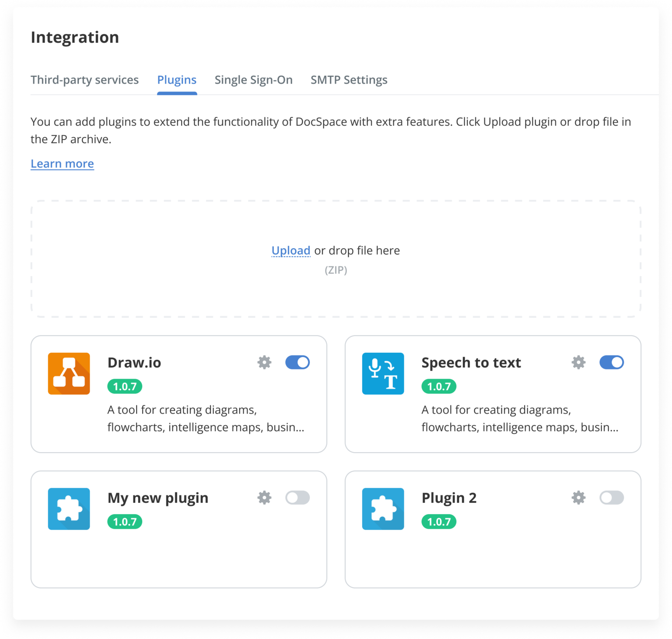Switch to Third-party services tab

click(x=84, y=80)
